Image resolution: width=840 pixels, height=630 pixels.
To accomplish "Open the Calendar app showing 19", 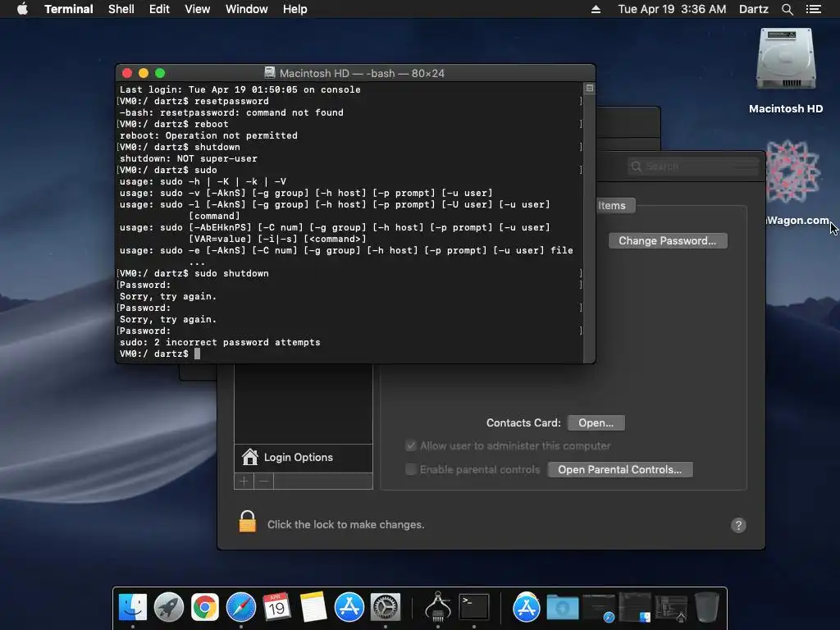I will [x=277, y=608].
